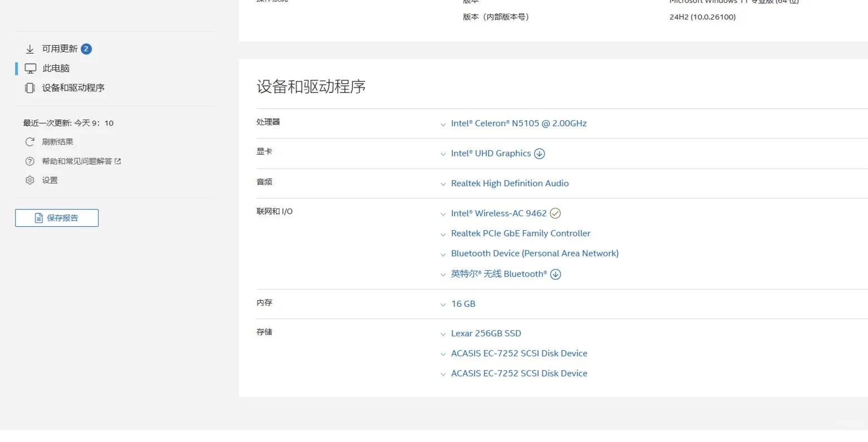This screenshot has height=442, width=868.
Task: Open settings via the 设置 gear icon
Action: [29, 180]
